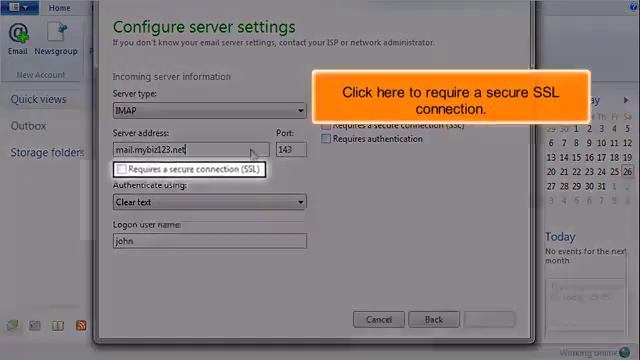Select calendar date 26
The image size is (640, 360).
(x=627, y=171)
